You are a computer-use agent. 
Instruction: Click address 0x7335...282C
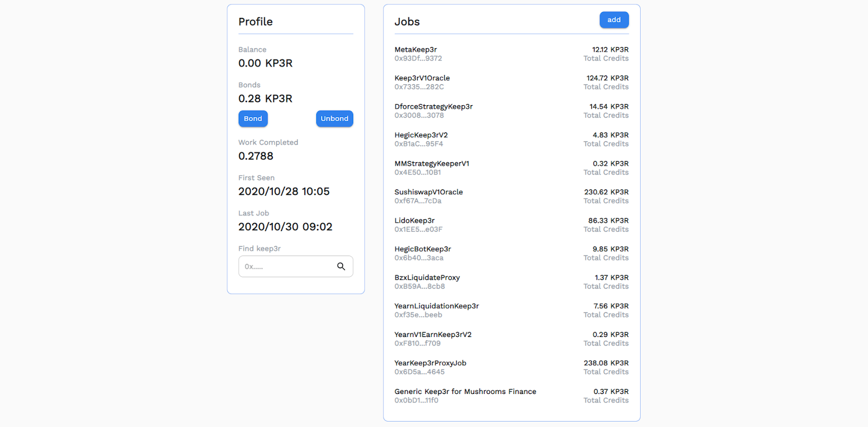click(419, 87)
